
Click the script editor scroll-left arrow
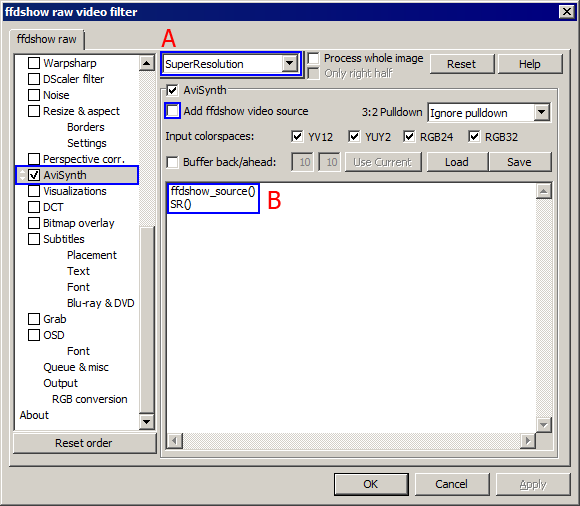[175, 441]
